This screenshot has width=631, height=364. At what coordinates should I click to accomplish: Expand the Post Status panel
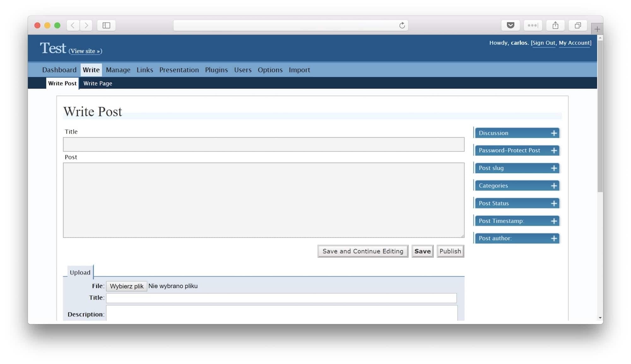(554, 203)
